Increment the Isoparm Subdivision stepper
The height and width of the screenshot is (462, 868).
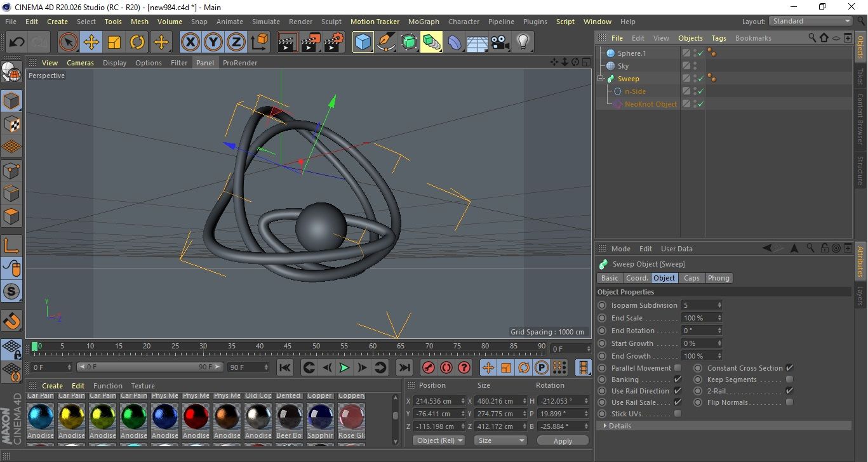click(719, 303)
